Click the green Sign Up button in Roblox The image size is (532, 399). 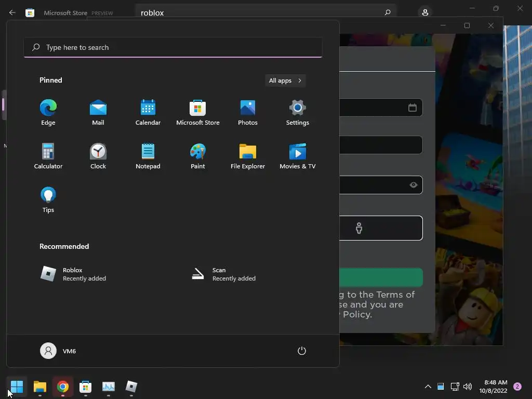click(x=381, y=277)
